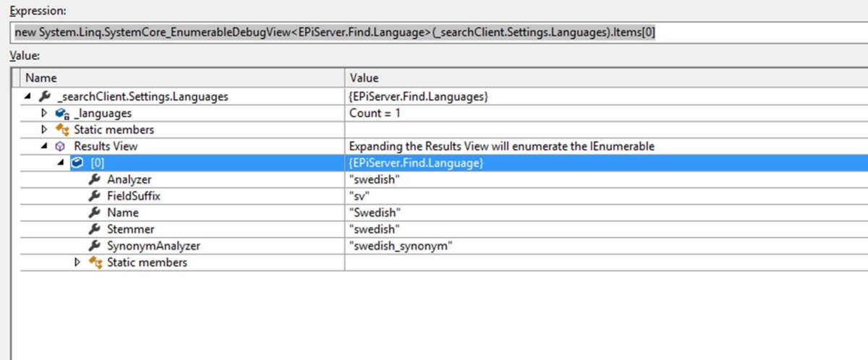
Task: Expand the nested Static members under [0]
Action: 77,262
